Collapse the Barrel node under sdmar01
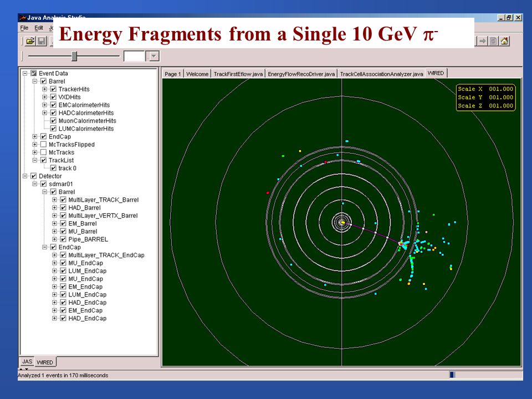This screenshot has height=399, width=532. pos(44,192)
